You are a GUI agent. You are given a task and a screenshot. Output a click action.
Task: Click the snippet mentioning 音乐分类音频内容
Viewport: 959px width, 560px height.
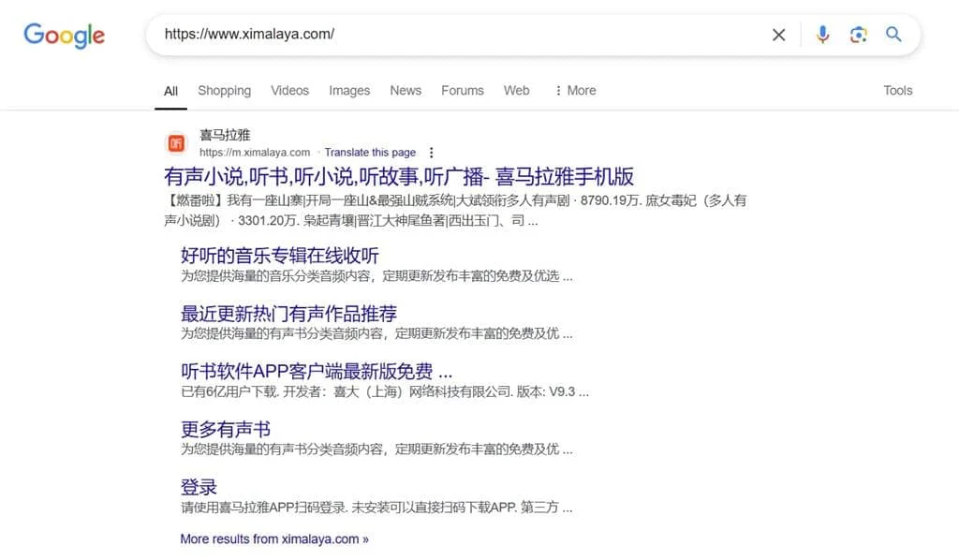[x=376, y=276]
